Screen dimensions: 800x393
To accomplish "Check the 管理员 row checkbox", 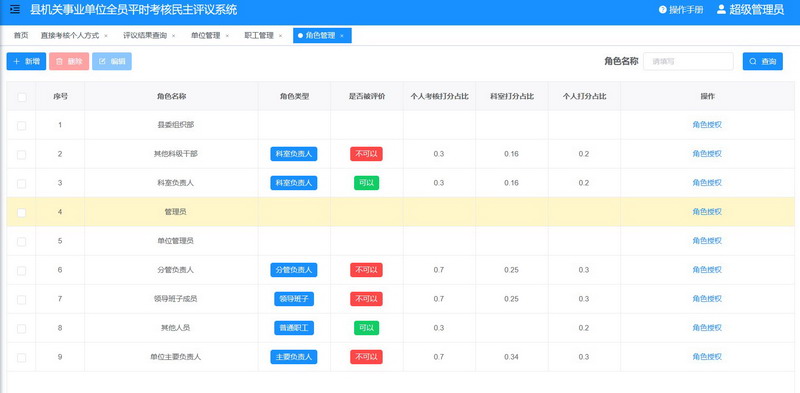I will pos(21,212).
